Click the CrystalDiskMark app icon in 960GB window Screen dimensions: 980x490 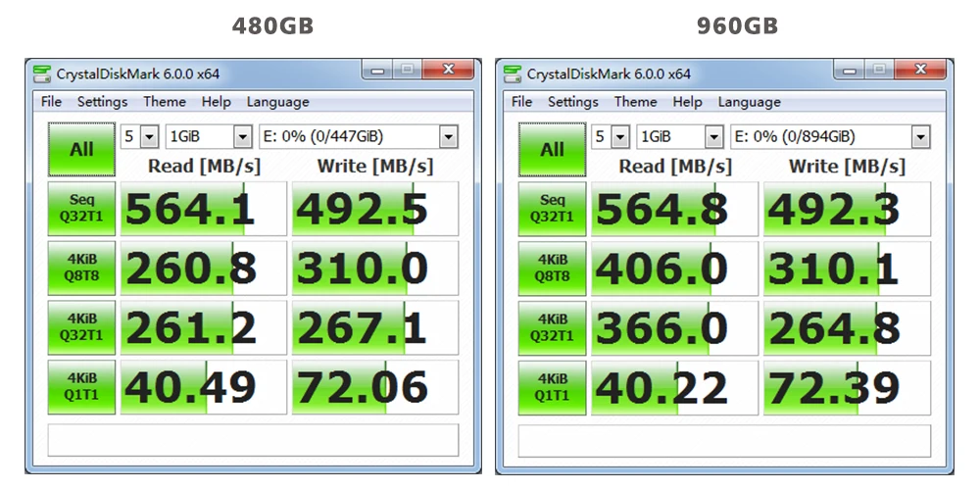click(x=513, y=73)
